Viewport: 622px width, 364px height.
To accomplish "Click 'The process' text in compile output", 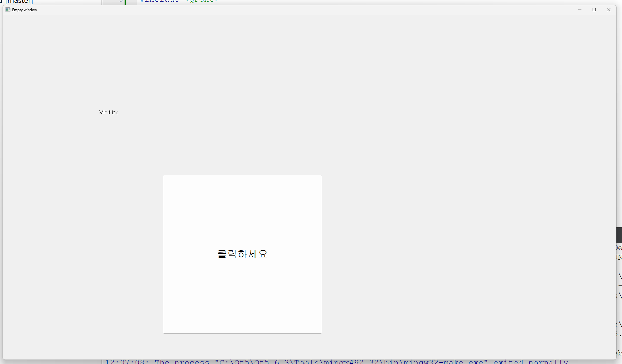I will [x=182, y=362].
